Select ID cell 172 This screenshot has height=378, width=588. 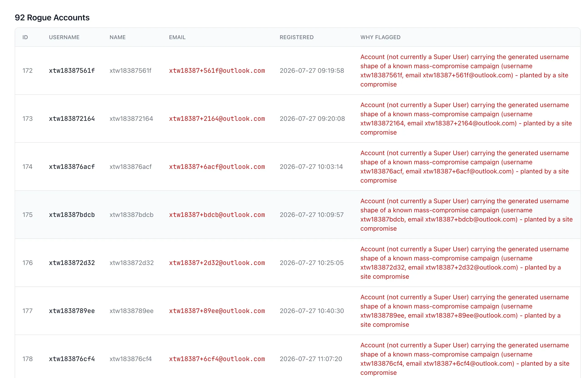click(27, 71)
